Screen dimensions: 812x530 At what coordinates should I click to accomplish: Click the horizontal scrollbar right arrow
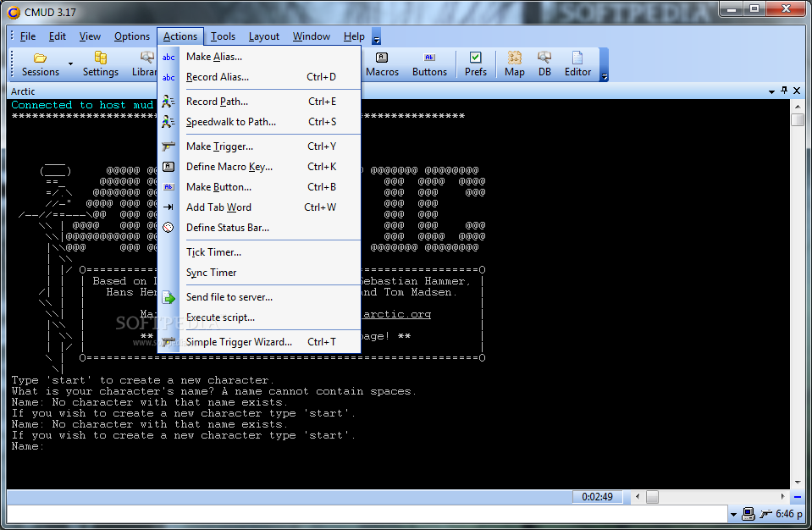782,496
